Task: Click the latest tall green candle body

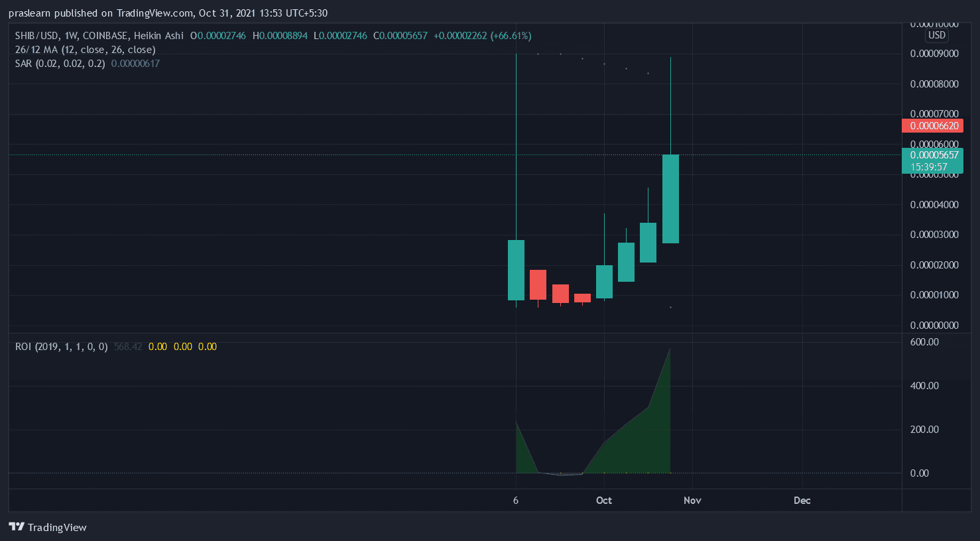Action: coord(670,199)
